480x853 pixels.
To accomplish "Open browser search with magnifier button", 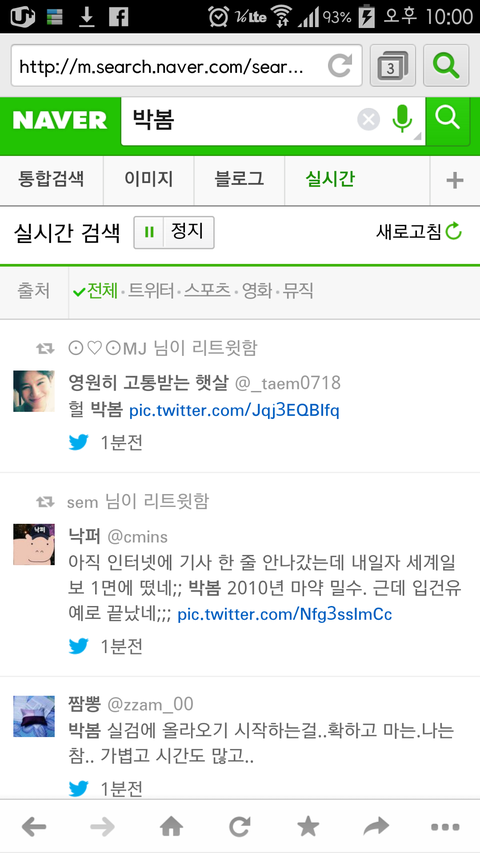I will [x=446, y=66].
